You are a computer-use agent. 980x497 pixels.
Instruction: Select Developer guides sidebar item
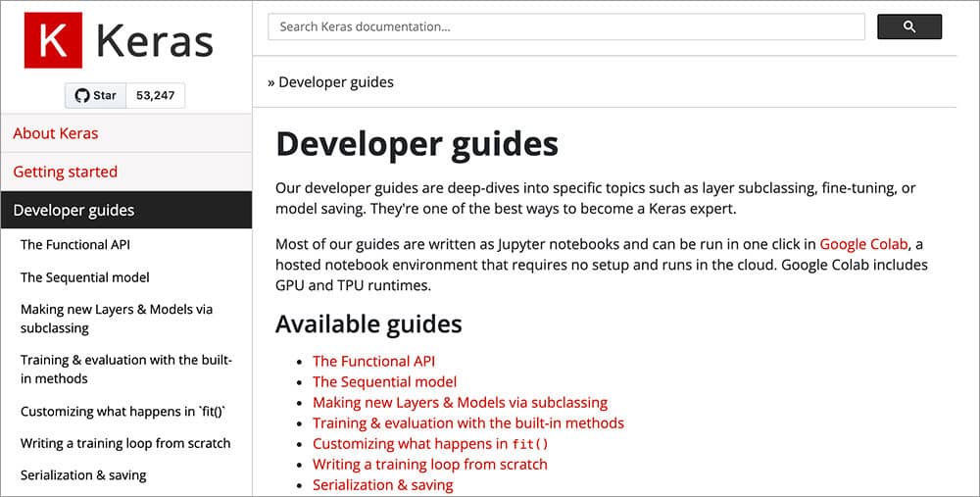[126, 210]
